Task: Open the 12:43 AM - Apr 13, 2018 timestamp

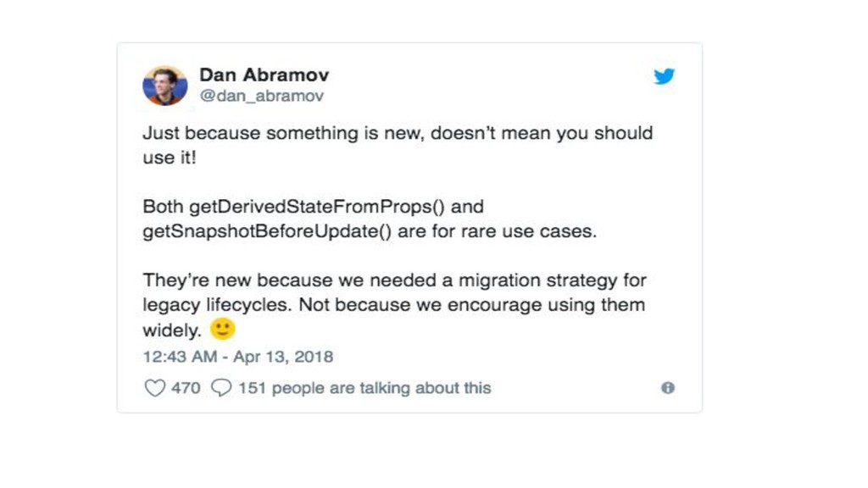Action: [237, 357]
